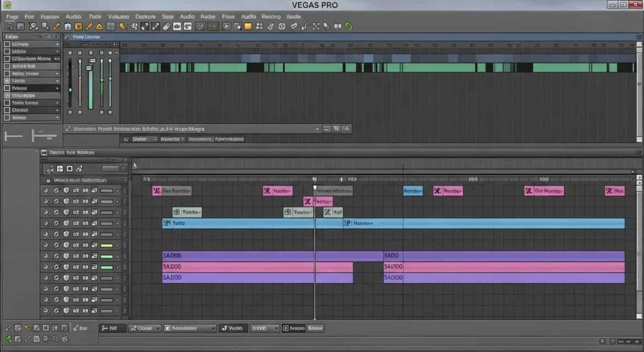Click the camera snapshot icon in toolbar
Screen dimensions: 644x352
pyautogui.click(x=177, y=26)
